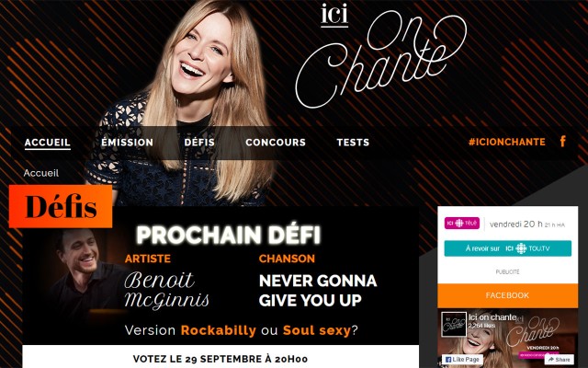Click the ICI logo above On Chante
This screenshot has width=588, height=368.
coord(334,16)
